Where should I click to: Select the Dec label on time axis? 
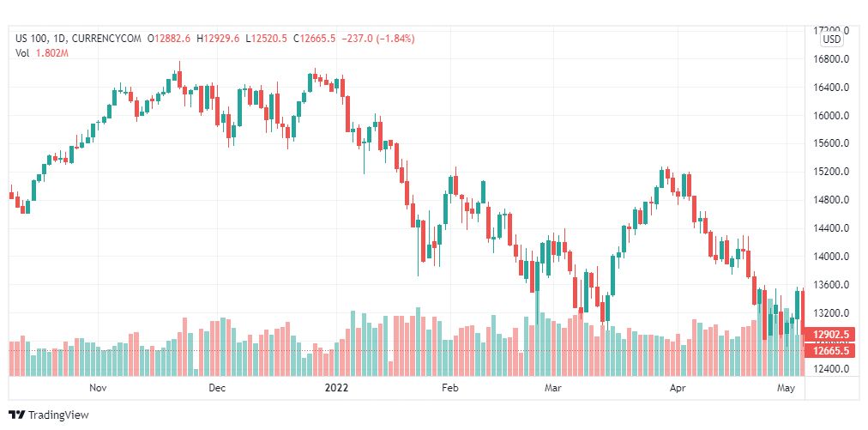[217, 388]
